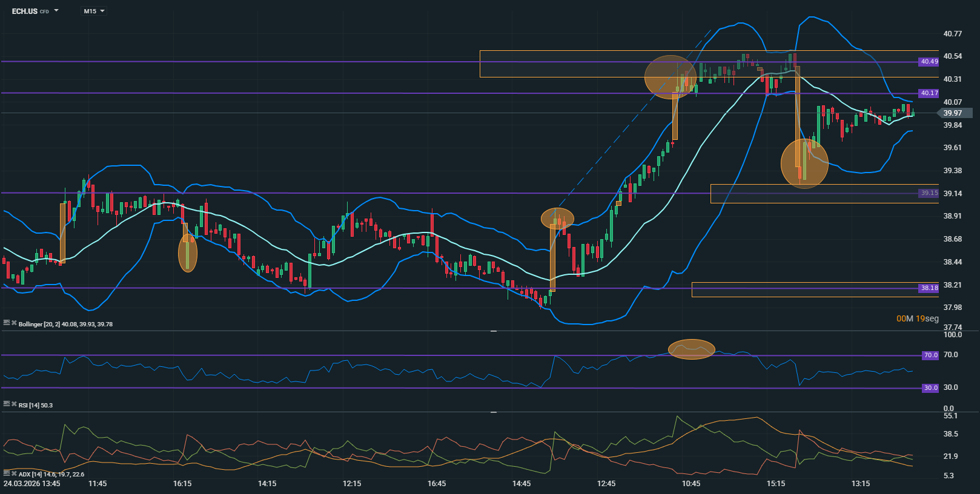980x494 pixels.
Task: Open the ECH.US symbol dropdown
Action: [x=56, y=11]
